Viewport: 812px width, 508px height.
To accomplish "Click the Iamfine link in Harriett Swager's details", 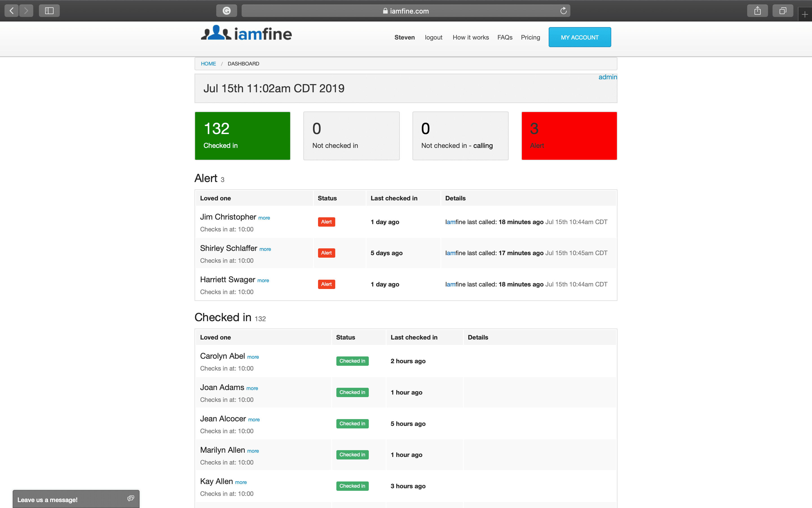I will click(x=455, y=284).
